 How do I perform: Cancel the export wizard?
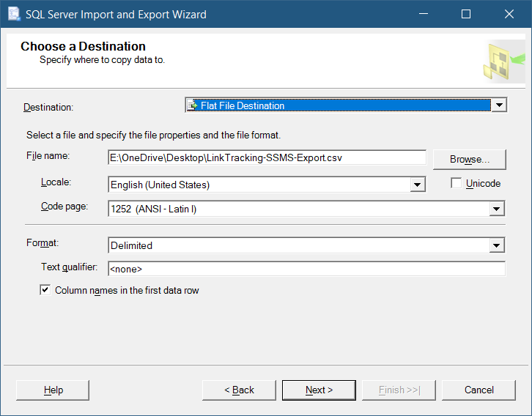click(479, 390)
